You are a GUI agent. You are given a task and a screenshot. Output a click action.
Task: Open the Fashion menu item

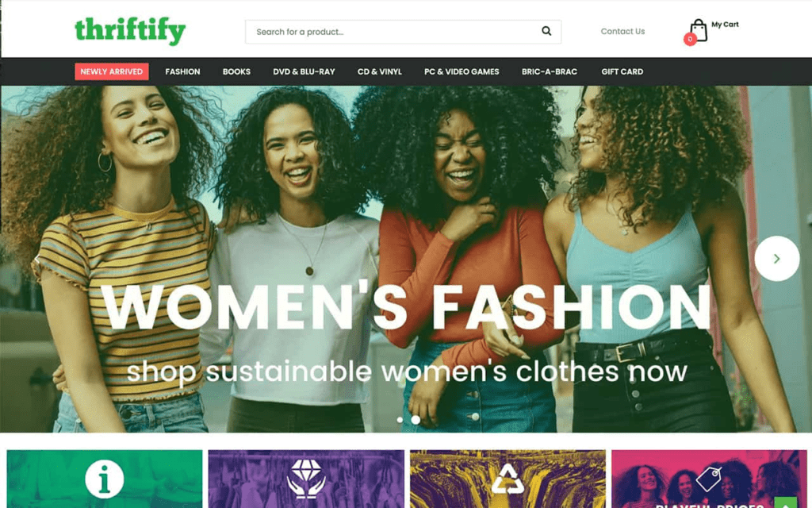(x=182, y=71)
